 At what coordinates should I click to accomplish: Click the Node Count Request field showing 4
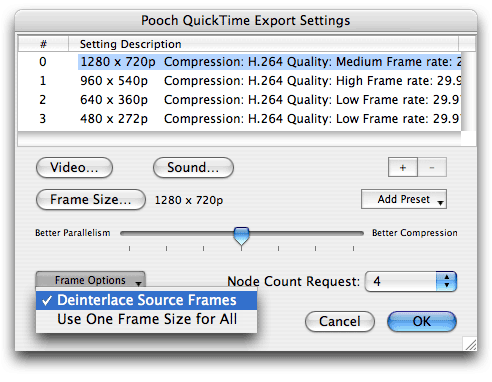tap(401, 281)
